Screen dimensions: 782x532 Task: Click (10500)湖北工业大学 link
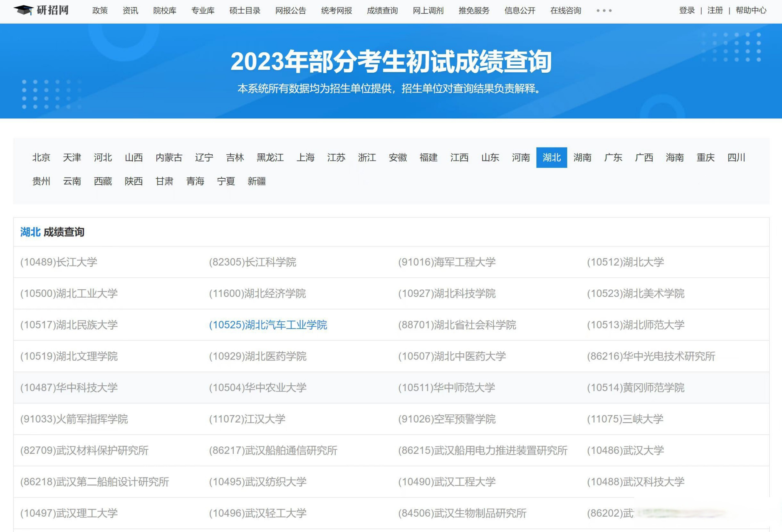click(x=69, y=293)
